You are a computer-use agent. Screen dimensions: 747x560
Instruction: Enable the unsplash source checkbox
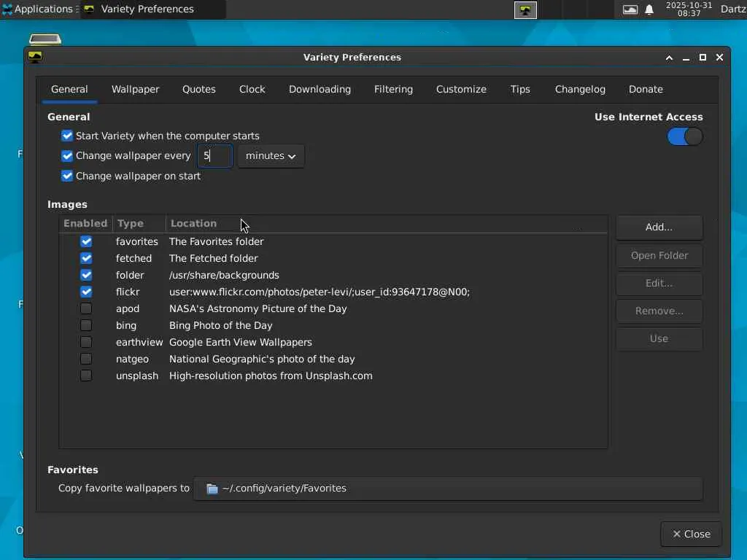[86, 376]
